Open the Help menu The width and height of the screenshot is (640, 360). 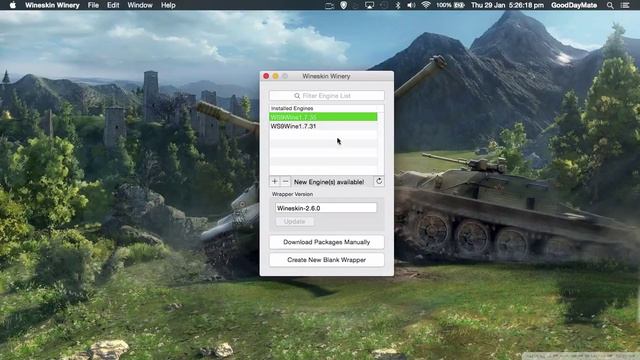(x=168, y=5)
